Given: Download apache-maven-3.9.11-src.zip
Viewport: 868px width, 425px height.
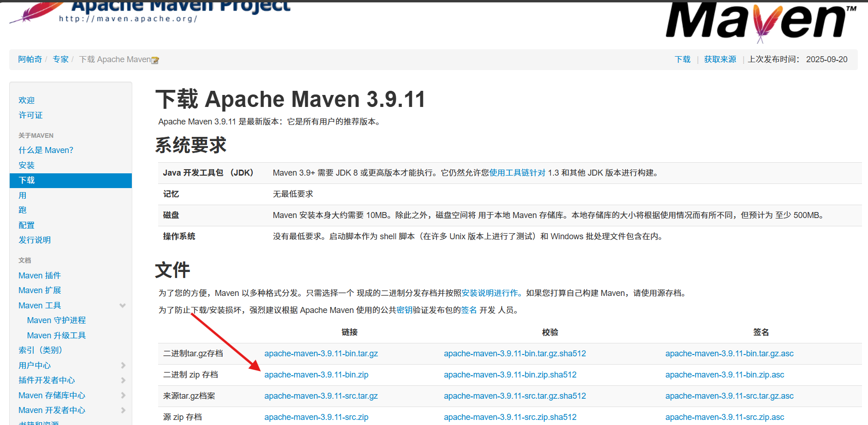Looking at the screenshot, I should tap(316, 417).
